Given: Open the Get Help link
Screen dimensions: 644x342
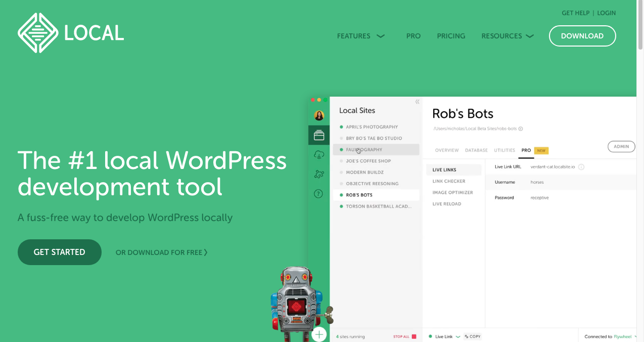Looking at the screenshot, I should point(576,13).
